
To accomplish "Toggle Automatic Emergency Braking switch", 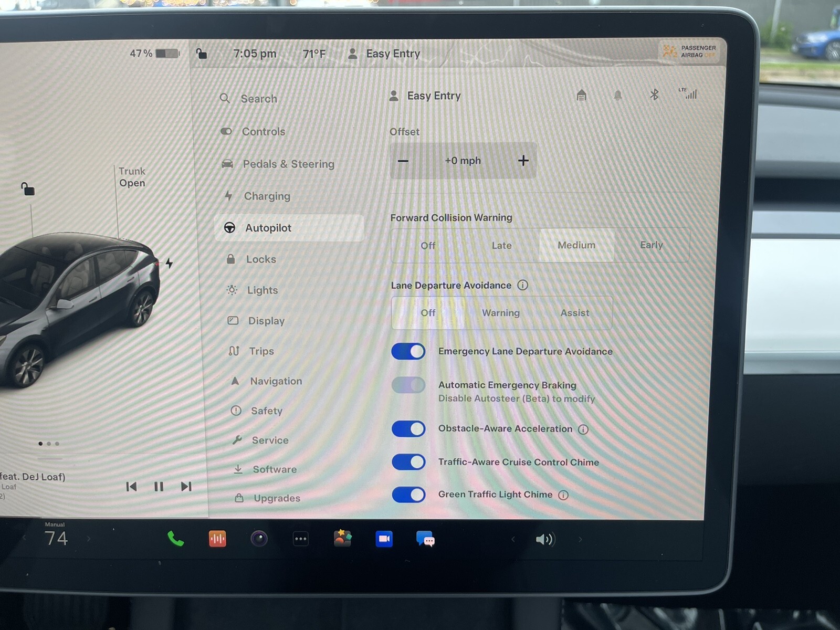I will 408,385.
